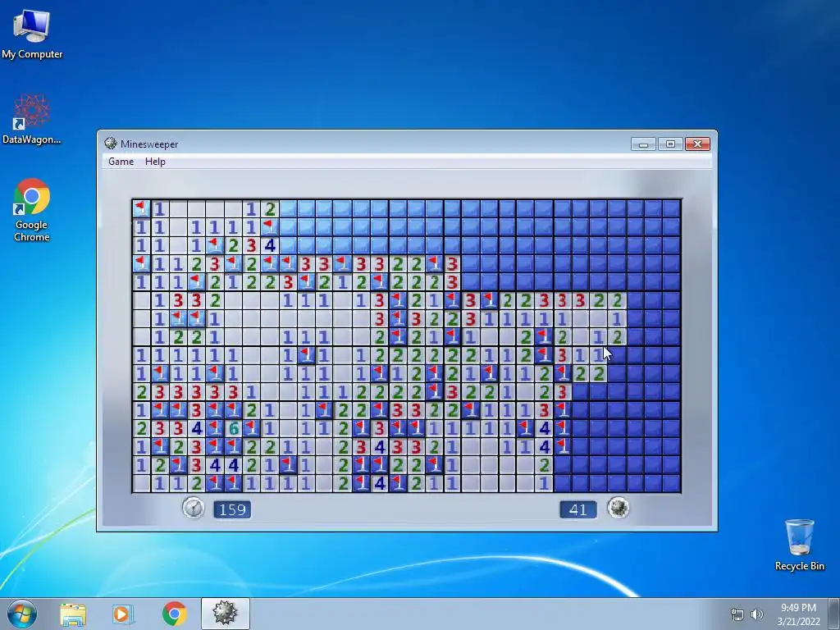
Task: Open Windows Media Player from taskbar
Action: coord(123,614)
